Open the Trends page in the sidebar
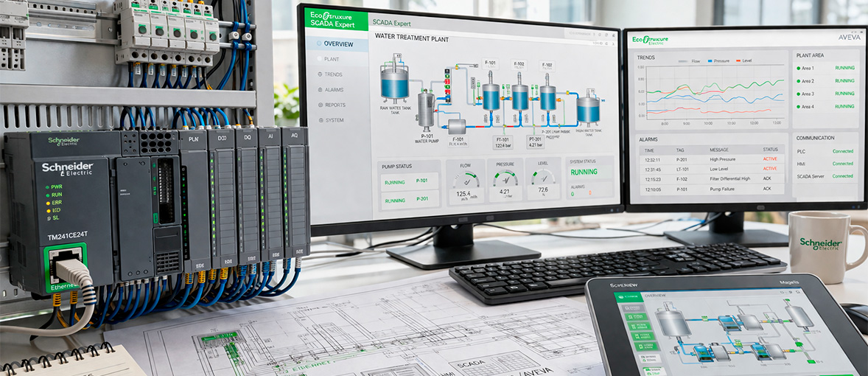Image resolution: width=868 pixels, height=376 pixels. tap(333, 74)
